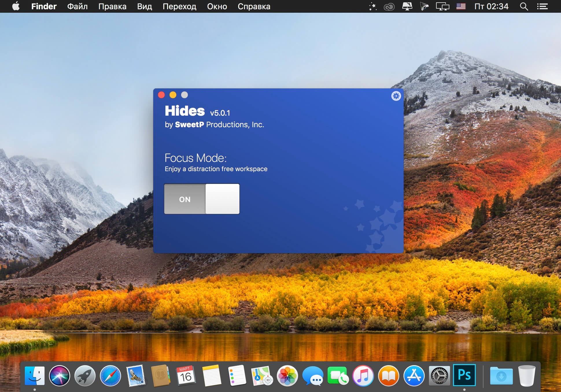Click the Hides stars menu bar icon
The height and width of the screenshot is (392, 561).
pyautogui.click(x=373, y=6)
